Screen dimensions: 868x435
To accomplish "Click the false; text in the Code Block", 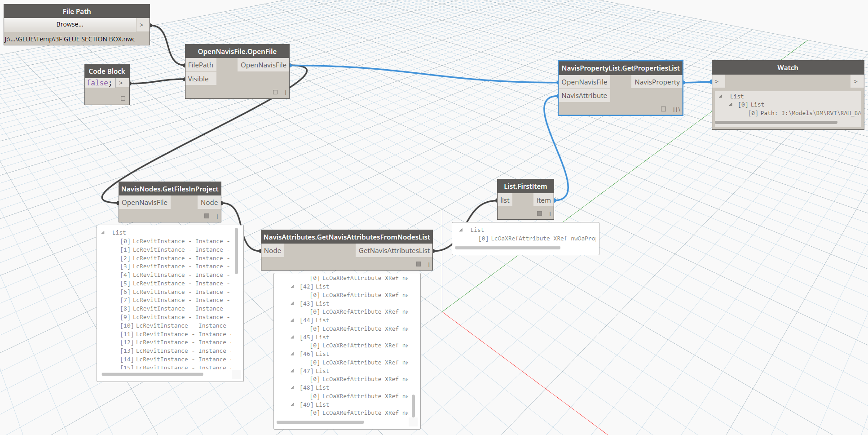I will (x=99, y=83).
